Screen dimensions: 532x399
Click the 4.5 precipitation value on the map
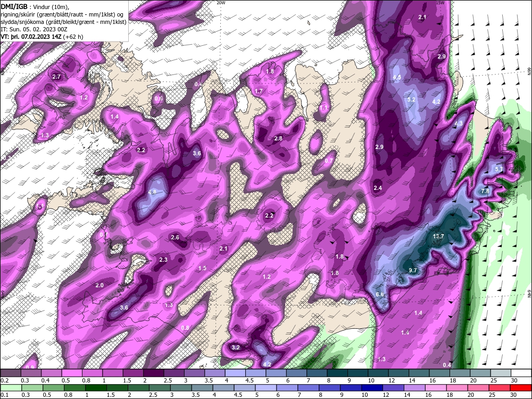coord(397,77)
